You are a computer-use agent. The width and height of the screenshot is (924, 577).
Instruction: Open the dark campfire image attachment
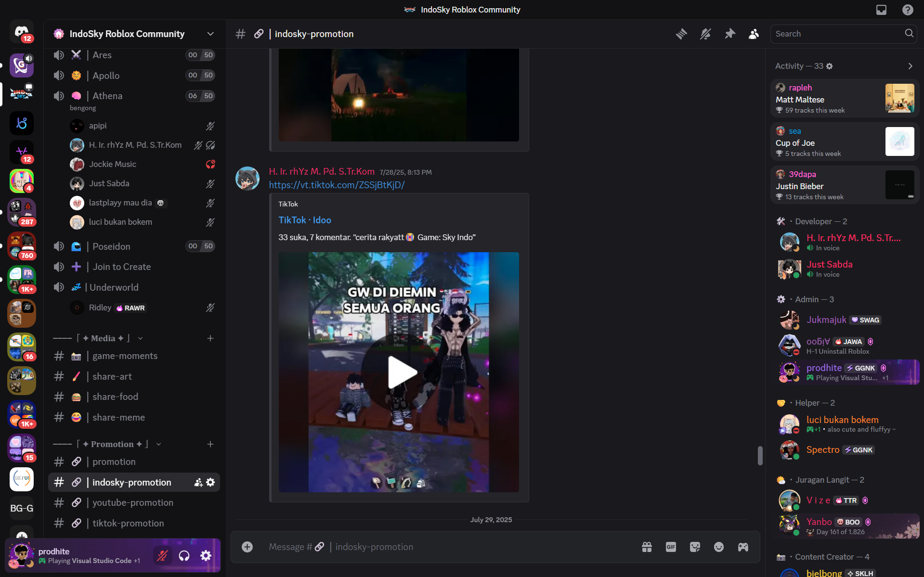point(399,95)
